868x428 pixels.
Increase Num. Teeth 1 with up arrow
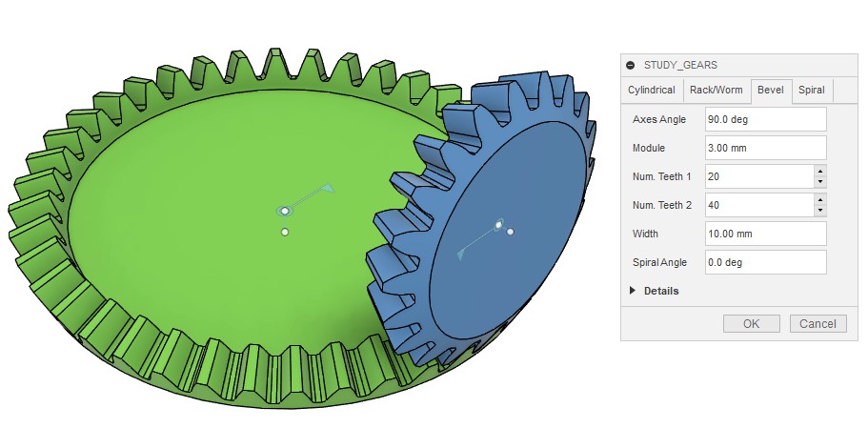tap(819, 172)
